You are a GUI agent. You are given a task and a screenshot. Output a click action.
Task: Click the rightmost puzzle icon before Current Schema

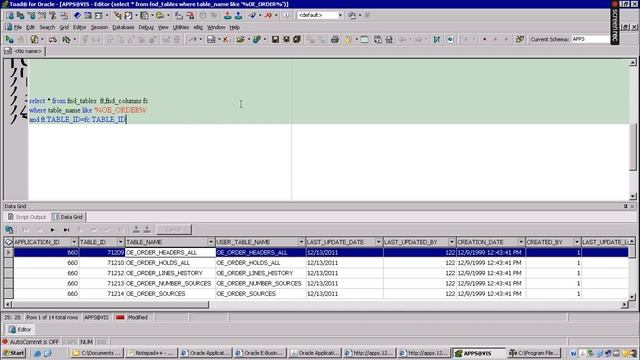[x=520, y=40]
